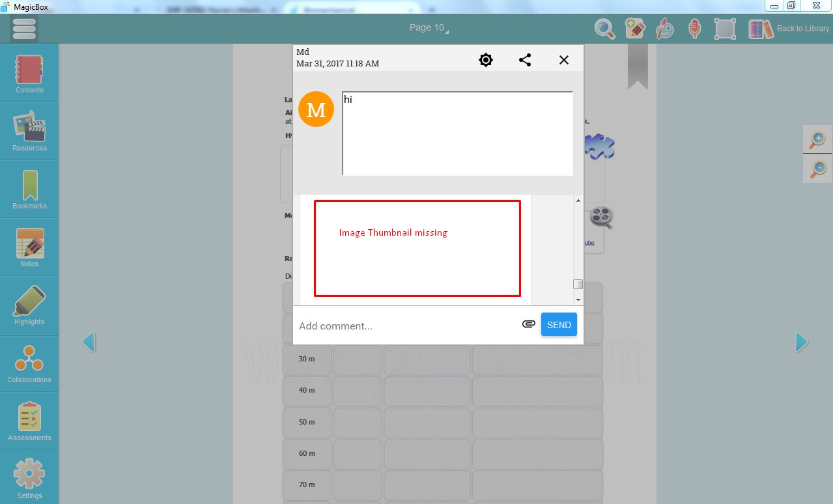Open the note settings gear icon
Viewport: 833px width, 504px height.
486,60
